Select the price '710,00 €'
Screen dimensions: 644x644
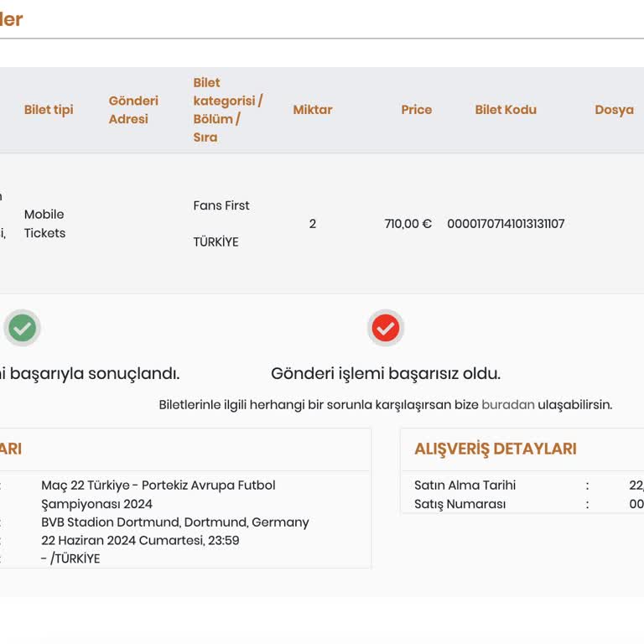point(408,224)
